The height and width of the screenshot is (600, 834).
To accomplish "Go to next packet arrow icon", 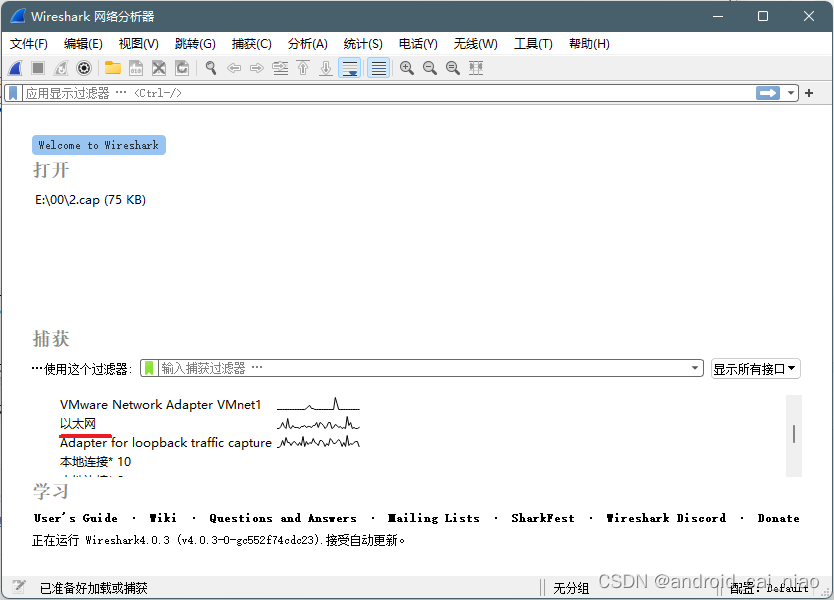I will 257,68.
